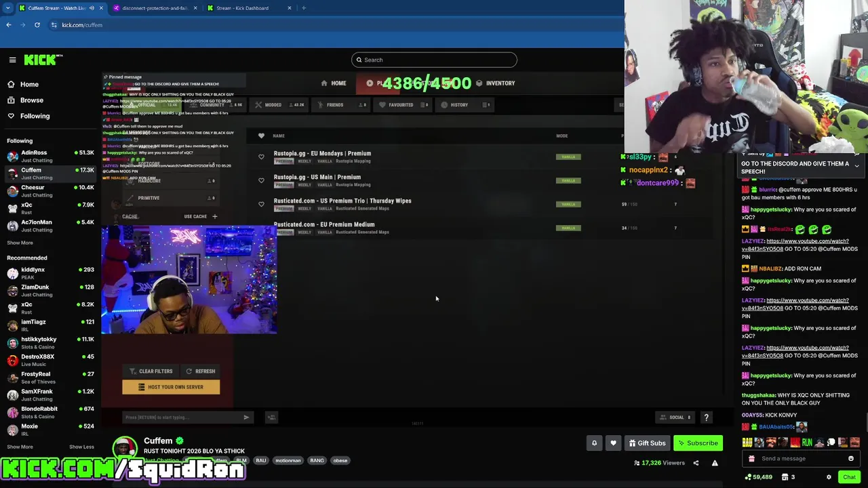868x488 pixels.
Task: Open the Kick hamburger sidebar menu
Action: point(12,60)
